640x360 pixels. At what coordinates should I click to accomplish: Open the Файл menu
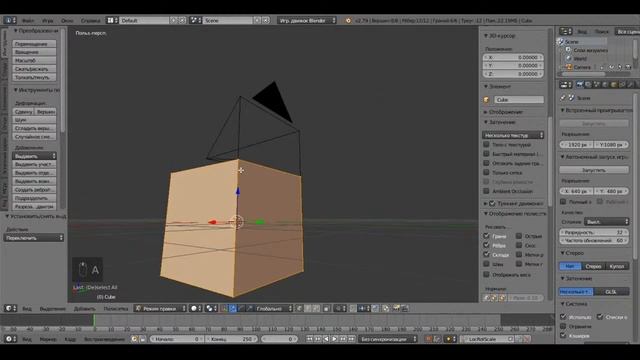tap(28, 20)
